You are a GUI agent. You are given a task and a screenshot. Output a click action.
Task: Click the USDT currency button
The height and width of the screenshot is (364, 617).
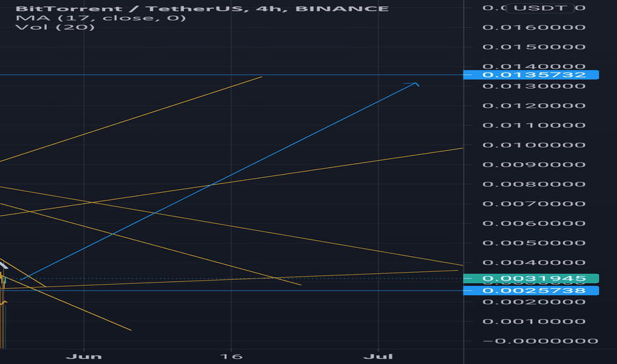[540, 8]
